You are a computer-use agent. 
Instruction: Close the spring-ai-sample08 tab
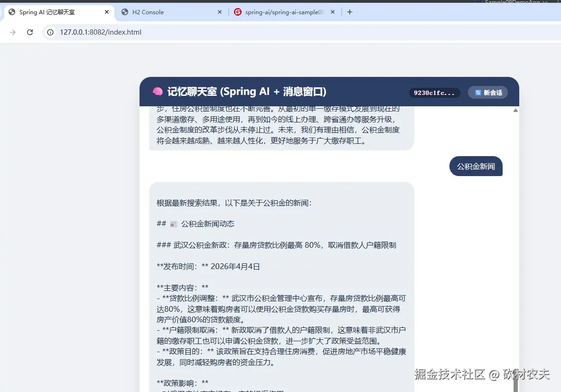[333, 12]
